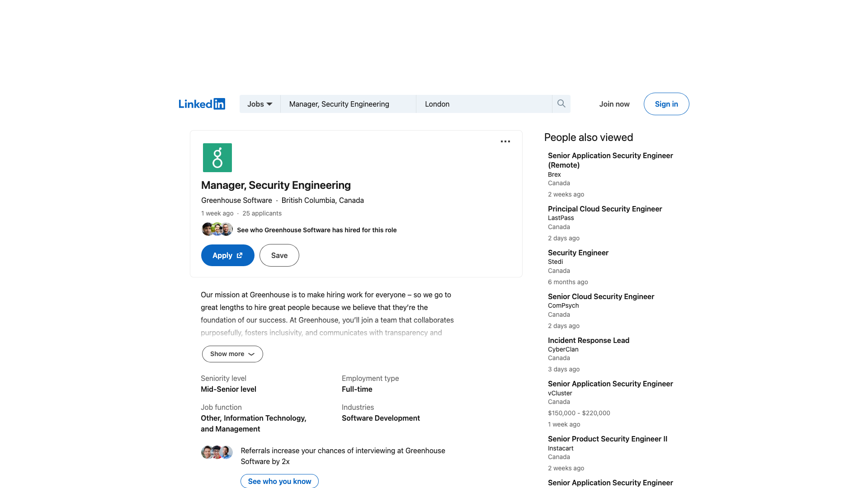Click the 'Full-time' employment type value
The width and height of the screenshot is (868, 488).
tap(357, 389)
